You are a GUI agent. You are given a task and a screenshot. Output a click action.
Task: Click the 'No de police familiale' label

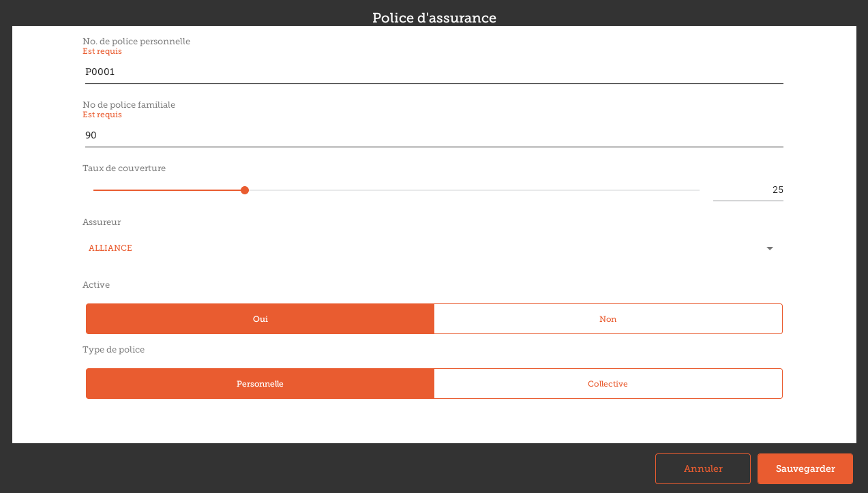tap(129, 105)
